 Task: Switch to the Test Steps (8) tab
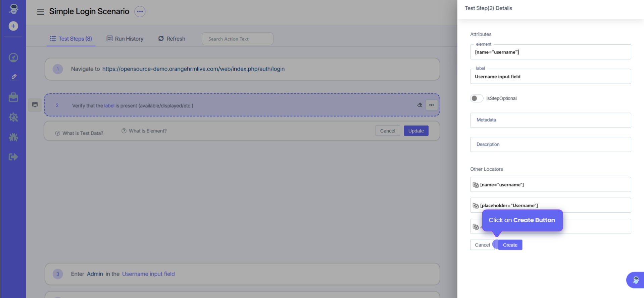click(x=71, y=39)
